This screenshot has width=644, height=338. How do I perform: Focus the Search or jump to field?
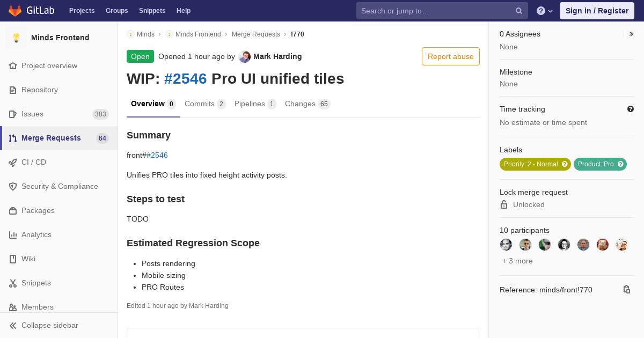point(436,11)
